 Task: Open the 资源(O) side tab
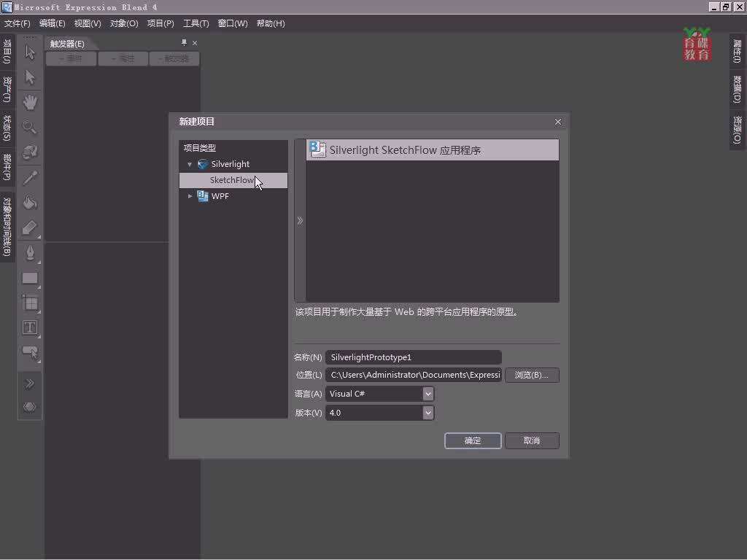[x=737, y=130]
